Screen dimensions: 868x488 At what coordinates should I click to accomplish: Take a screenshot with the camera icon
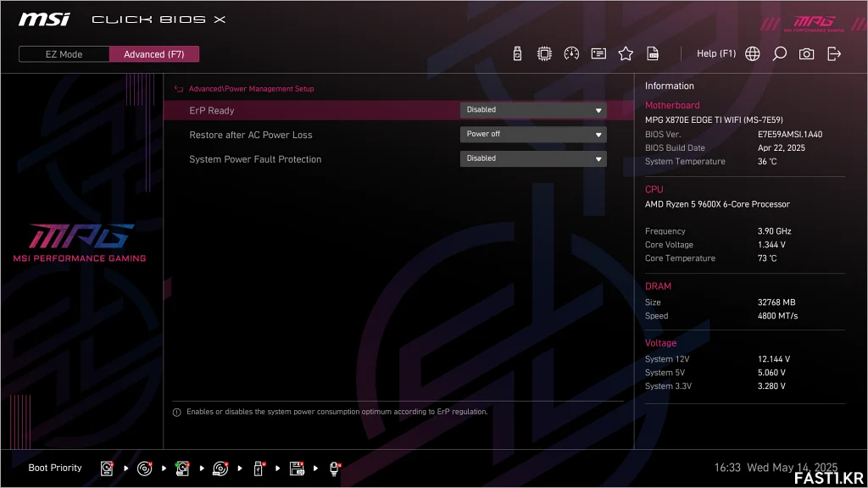[x=807, y=53]
